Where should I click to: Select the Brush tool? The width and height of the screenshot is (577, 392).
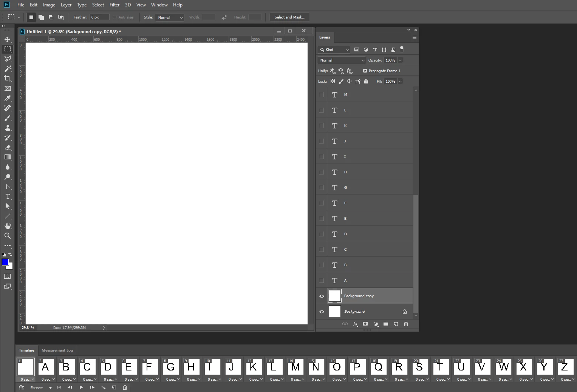[8, 118]
